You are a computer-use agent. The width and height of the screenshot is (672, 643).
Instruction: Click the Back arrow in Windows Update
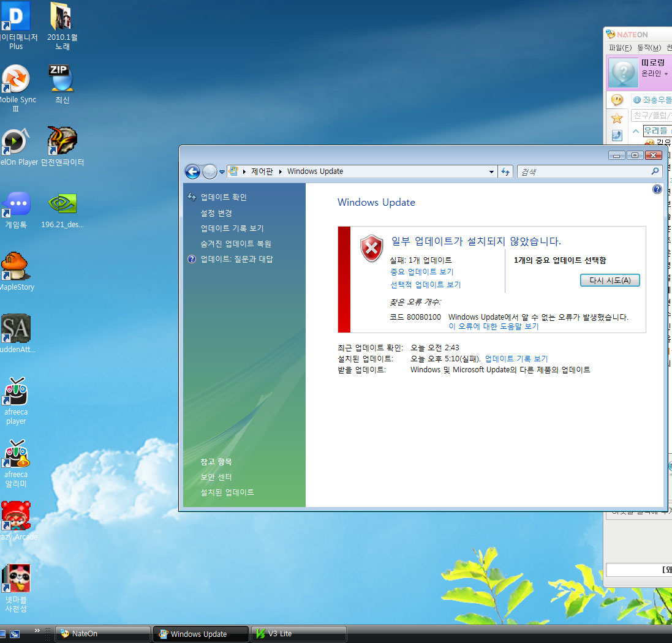[192, 172]
